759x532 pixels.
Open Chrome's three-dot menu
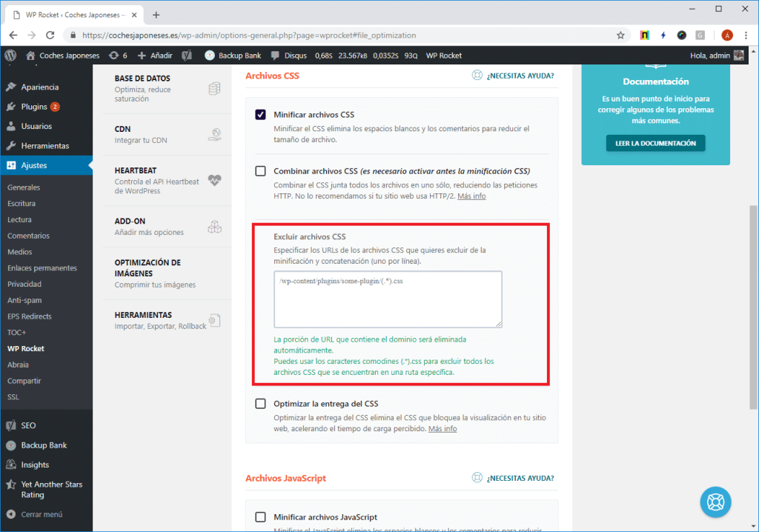point(746,35)
